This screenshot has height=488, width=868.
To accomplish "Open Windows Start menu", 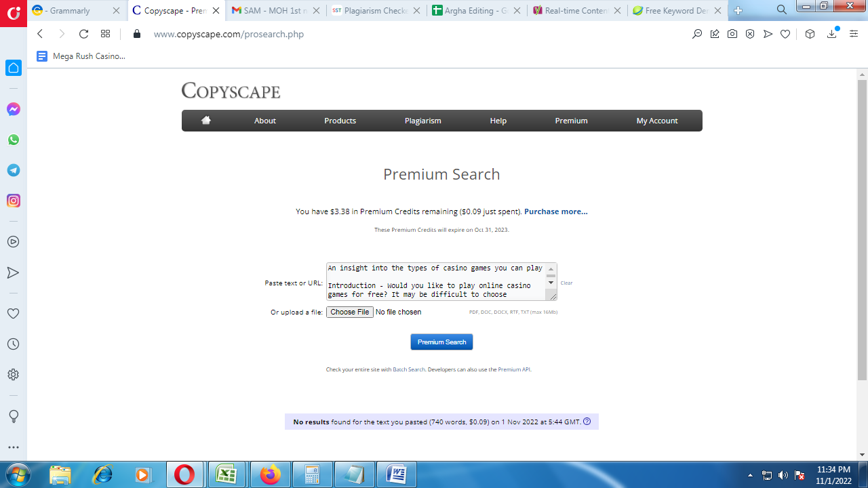I will 18,473.
